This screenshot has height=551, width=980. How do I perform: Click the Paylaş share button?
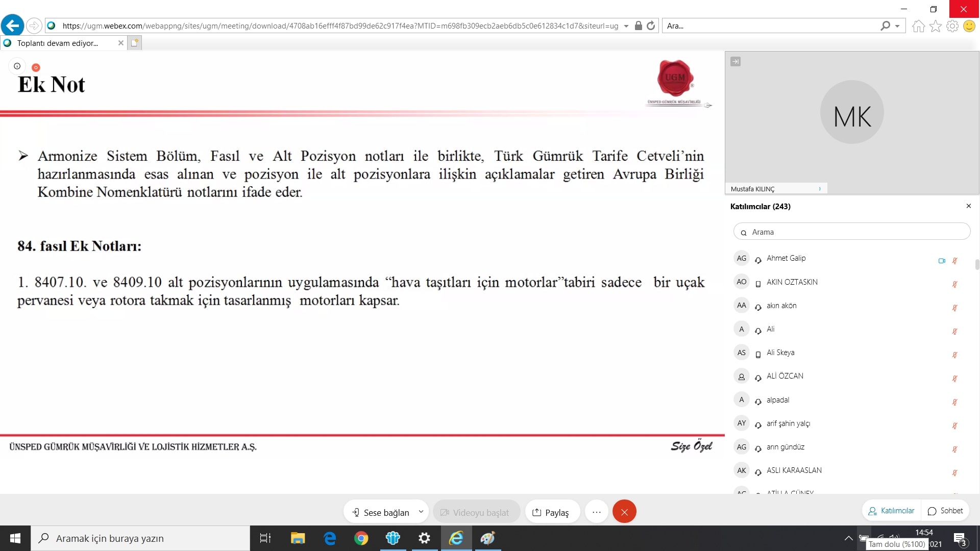[552, 512]
